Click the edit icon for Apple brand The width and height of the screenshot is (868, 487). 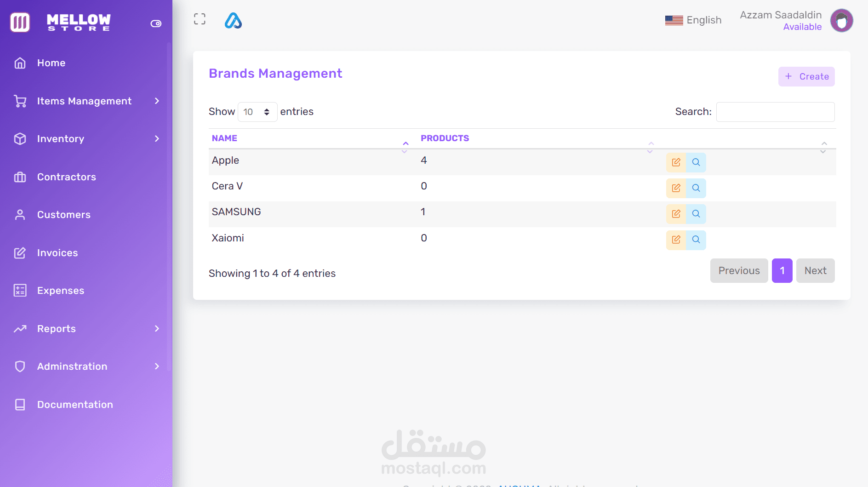click(x=676, y=162)
